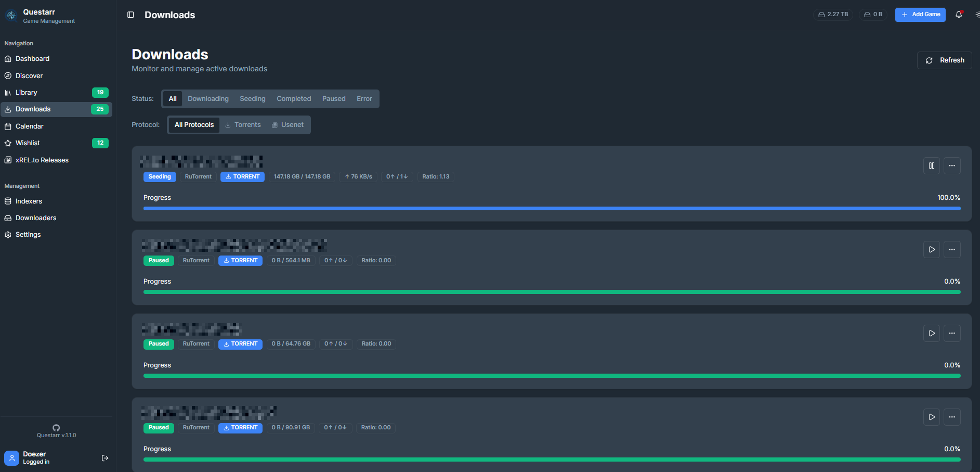Click the GitHub icon above Questarr version
The image size is (980, 472).
click(x=56, y=428)
